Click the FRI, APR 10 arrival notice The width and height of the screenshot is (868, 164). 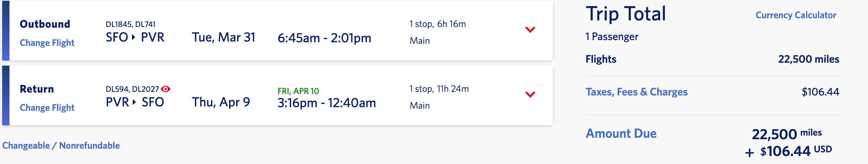coord(298,91)
